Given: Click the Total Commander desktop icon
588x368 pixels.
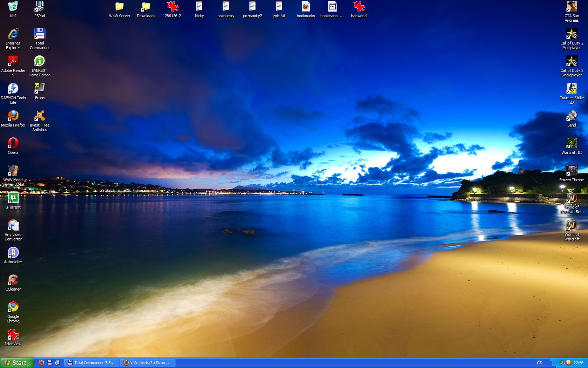Looking at the screenshot, I should tap(40, 34).
